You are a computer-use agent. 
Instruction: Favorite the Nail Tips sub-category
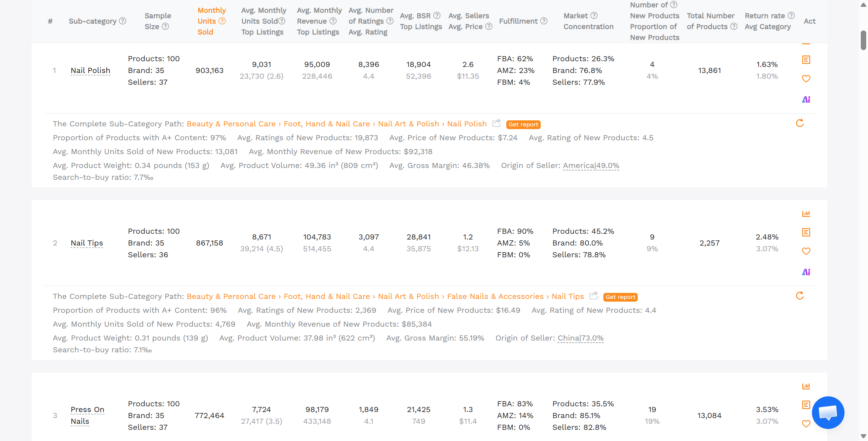click(806, 251)
